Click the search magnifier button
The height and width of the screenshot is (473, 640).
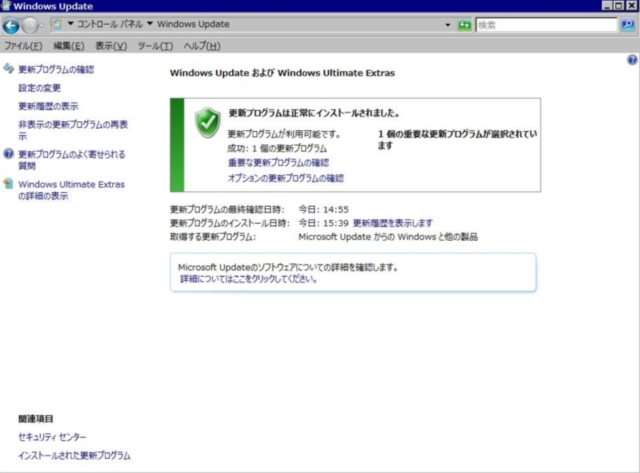(x=628, y=25)
